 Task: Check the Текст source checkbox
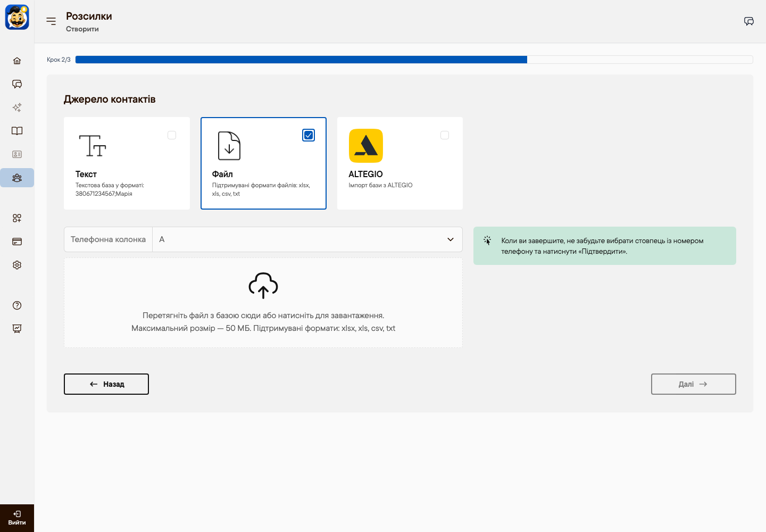coord(172,135)
